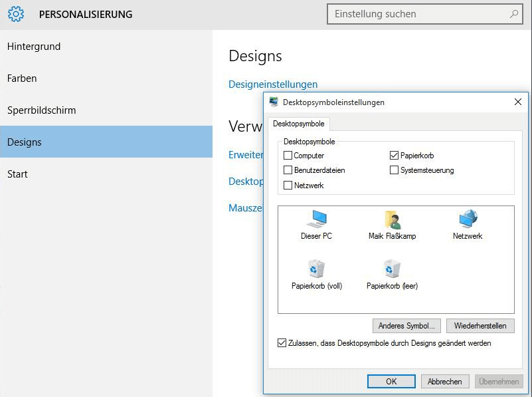The height and width of the screenshot is (397, 532).
Task: Click the Designs page heading
Action: click(x=255, y=56)
